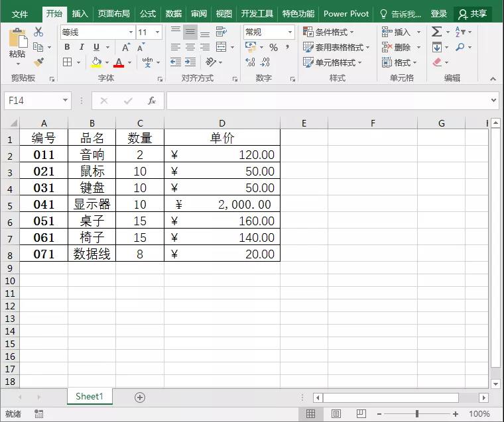The width and height of the screenshot is (504, 422).
Task: Add a new sheet with plus button
Action: coord(140,397)
